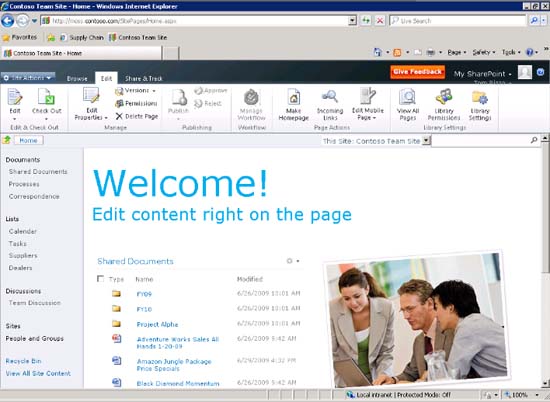550x402 pixels.
Task: Open a new blank browser tab
Action: point(171,53)
